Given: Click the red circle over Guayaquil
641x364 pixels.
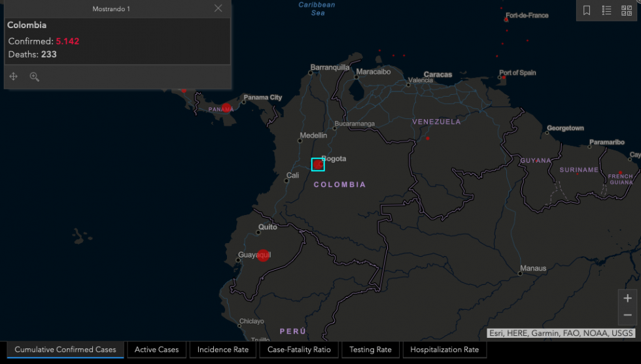Looking at the screenshot, I should tap(263, 256).
